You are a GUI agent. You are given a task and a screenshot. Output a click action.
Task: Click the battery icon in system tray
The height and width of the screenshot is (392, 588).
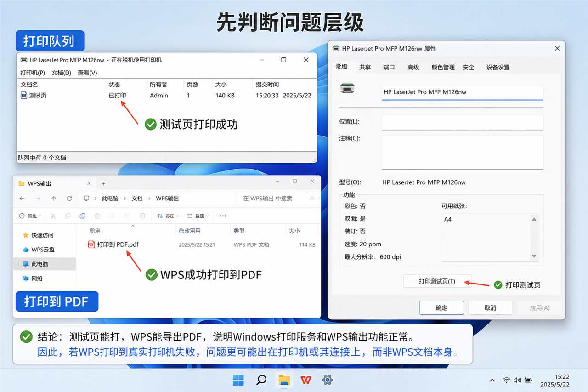coord(528,380)
